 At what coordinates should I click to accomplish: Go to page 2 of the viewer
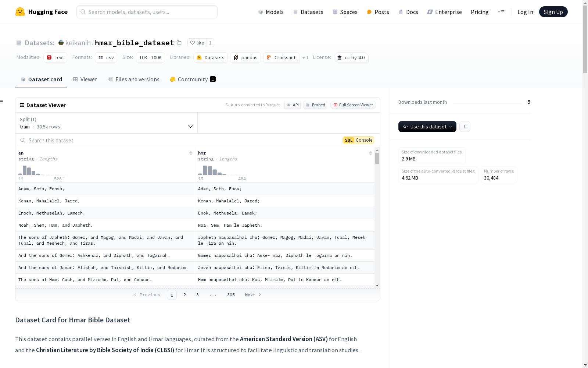coord(184,295)
